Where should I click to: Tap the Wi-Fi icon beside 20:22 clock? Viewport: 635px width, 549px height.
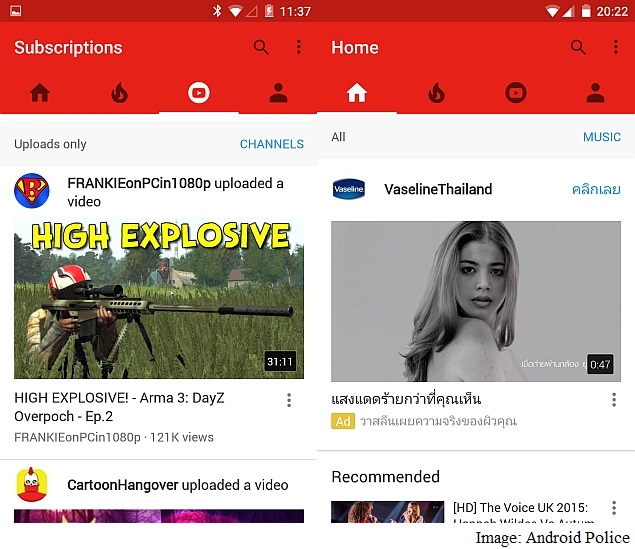pos(552,11)
